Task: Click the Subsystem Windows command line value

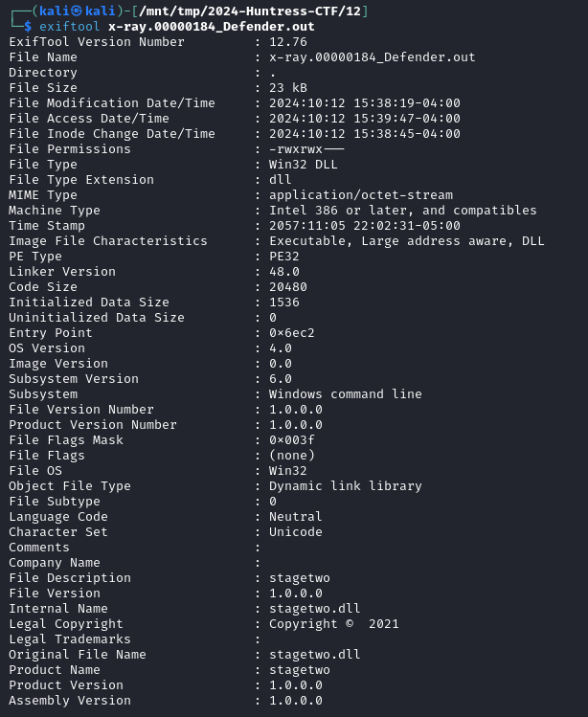Action: [345, 394]
